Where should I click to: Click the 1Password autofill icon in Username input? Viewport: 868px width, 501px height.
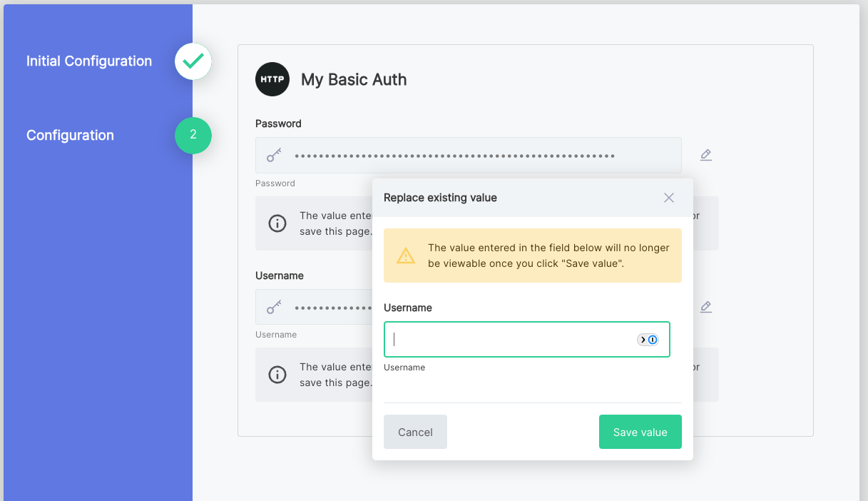(648, 340)
